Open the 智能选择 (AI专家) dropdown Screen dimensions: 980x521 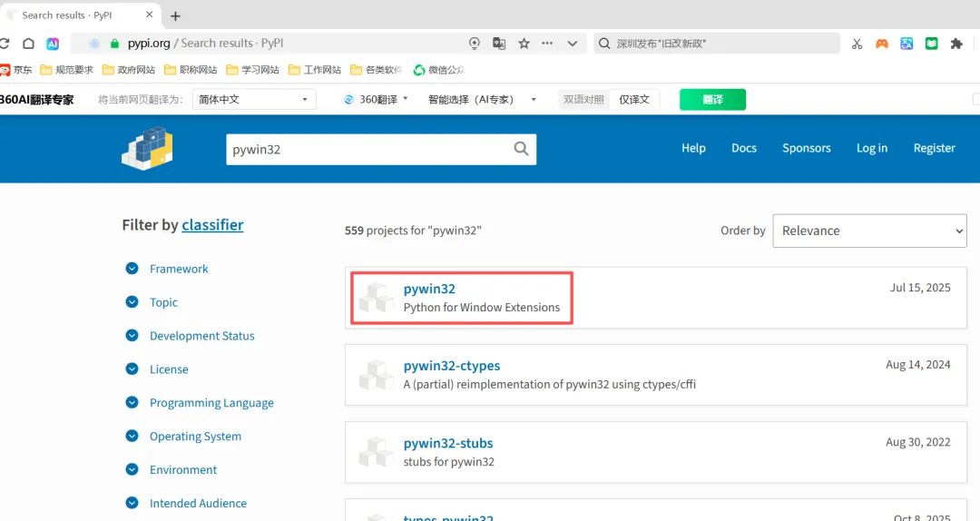coord(482,100)
